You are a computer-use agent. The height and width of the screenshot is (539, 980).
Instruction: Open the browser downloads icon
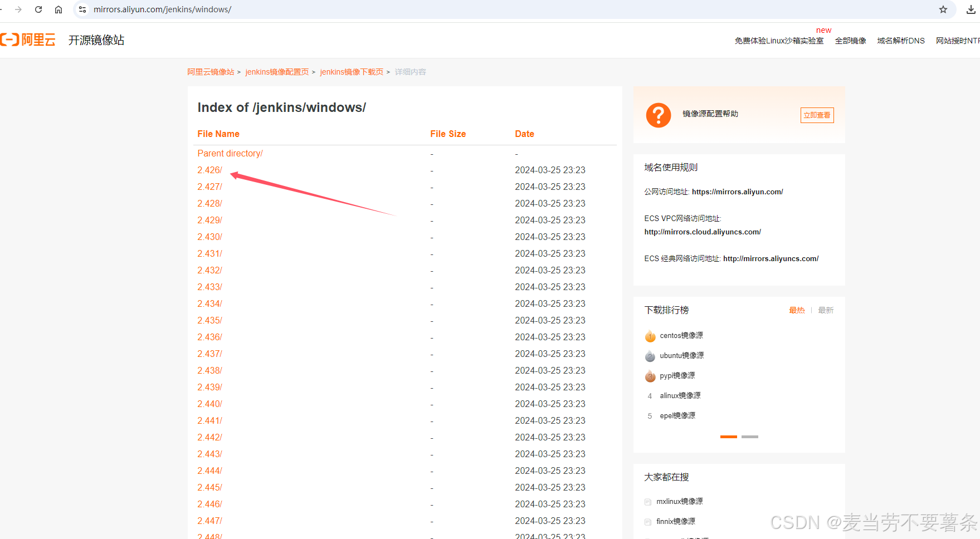click(x=971, y=9)
